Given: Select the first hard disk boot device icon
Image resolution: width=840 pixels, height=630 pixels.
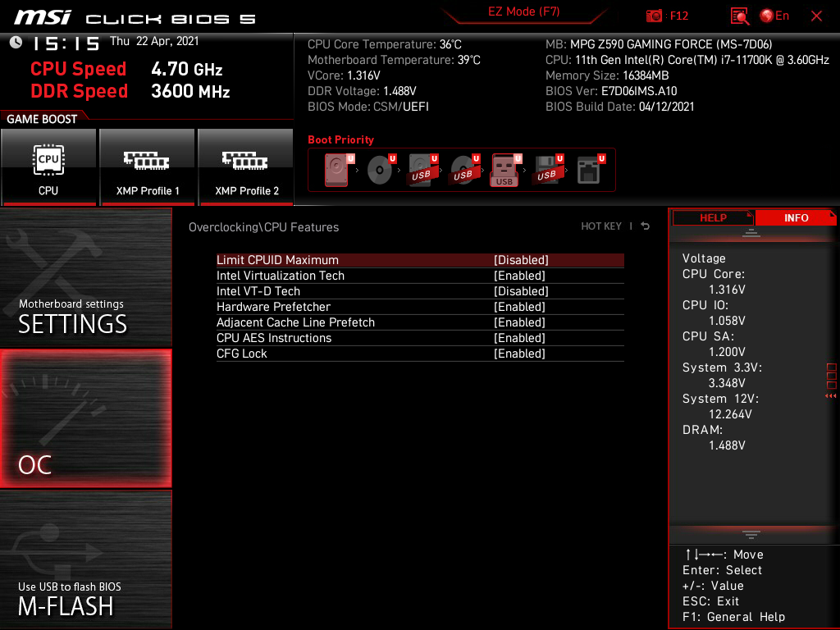Looking at the screenshot, I should (x=339, y=170).
